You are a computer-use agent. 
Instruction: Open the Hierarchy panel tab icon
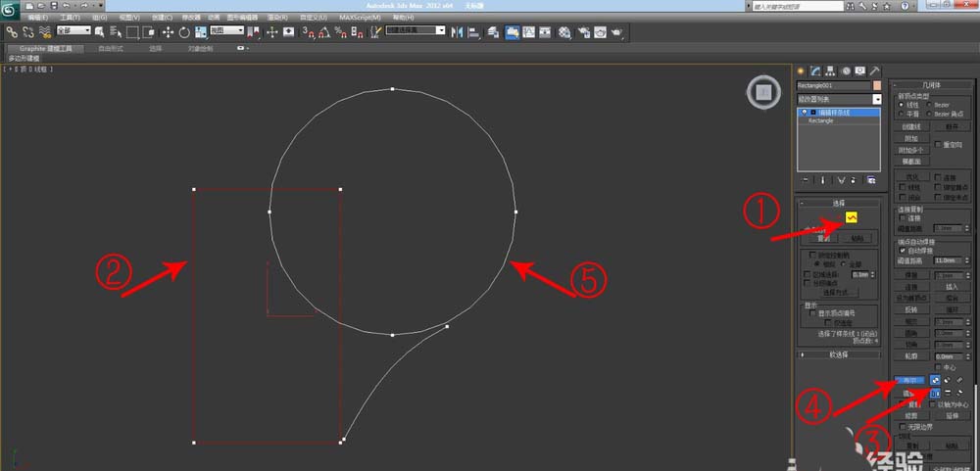point(830,71)
